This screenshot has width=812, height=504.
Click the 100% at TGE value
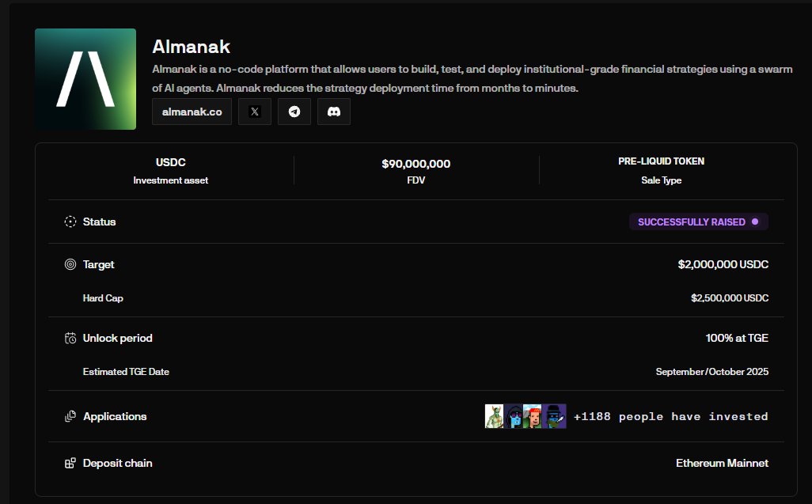click(x=737, y=338)
